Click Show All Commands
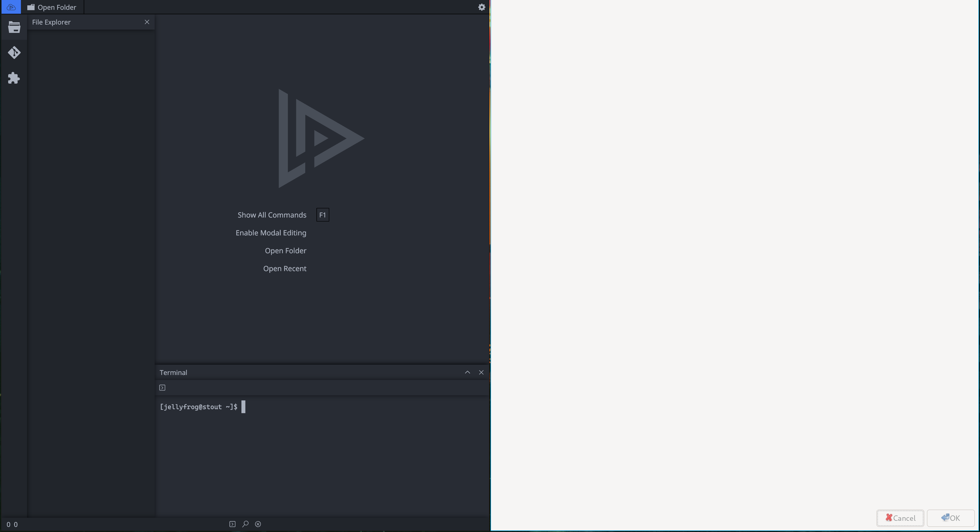The image size is (980, 532). 272,215
